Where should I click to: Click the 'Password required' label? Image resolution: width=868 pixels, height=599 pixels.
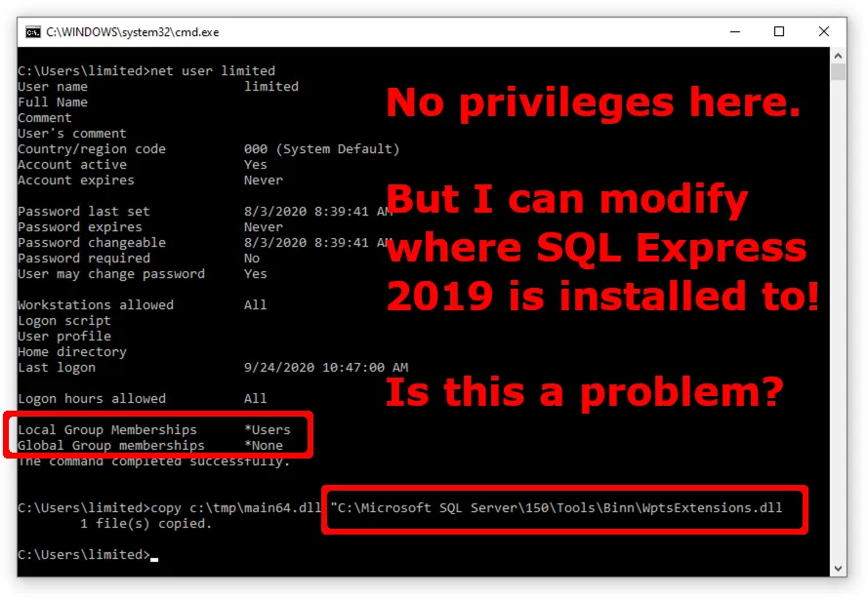[x=84, y=259]
